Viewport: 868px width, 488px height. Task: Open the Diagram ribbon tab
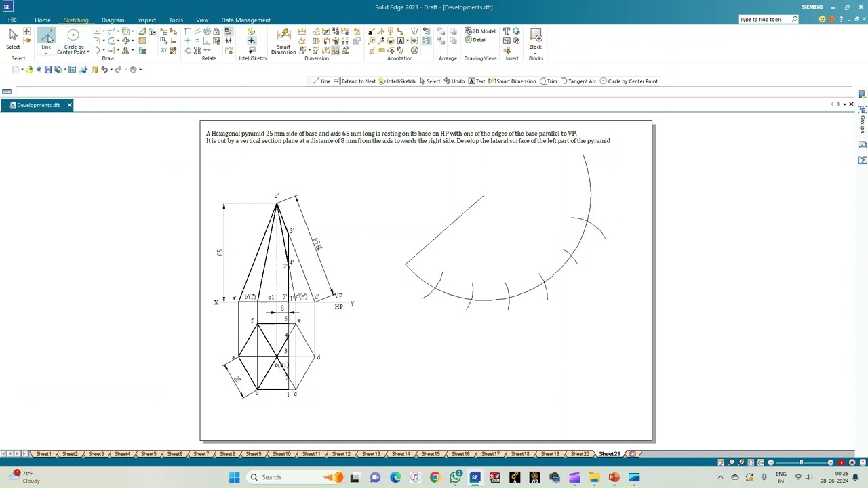coord(113,20)
